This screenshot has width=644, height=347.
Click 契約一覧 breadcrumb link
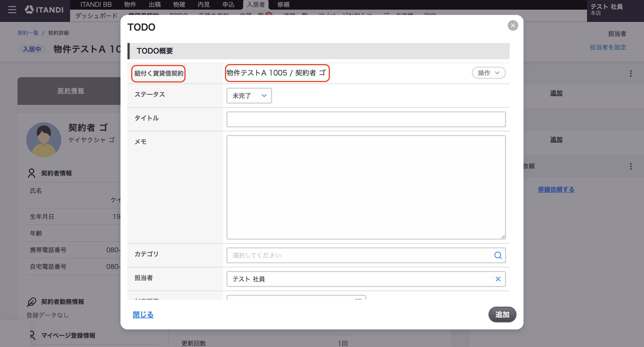pyautogui.click(x=28, y=33)
